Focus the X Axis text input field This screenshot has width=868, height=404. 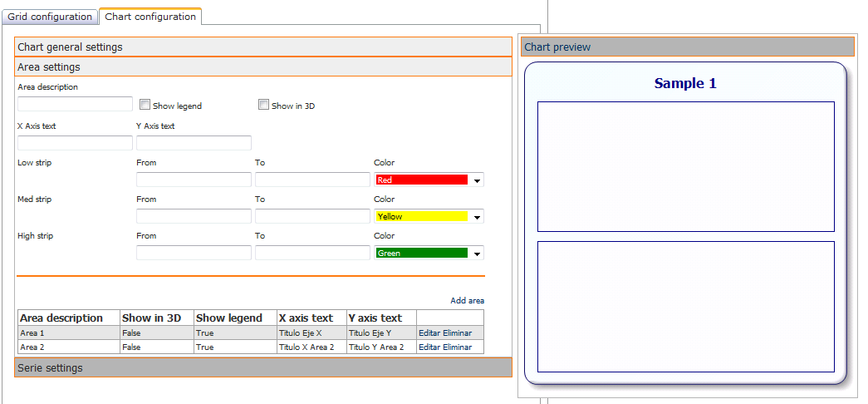click(x=75, y=143)
